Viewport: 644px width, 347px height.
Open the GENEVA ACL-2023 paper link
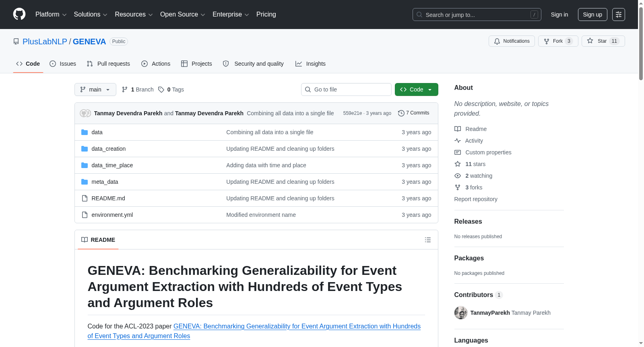click(254, 331)
